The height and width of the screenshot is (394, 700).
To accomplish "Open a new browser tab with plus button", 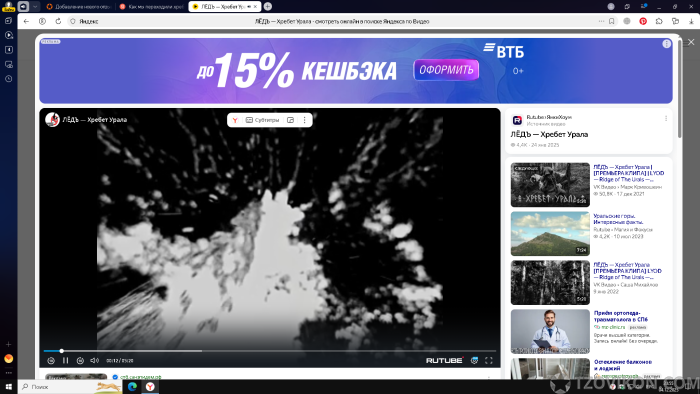I will tap(268, 6).
